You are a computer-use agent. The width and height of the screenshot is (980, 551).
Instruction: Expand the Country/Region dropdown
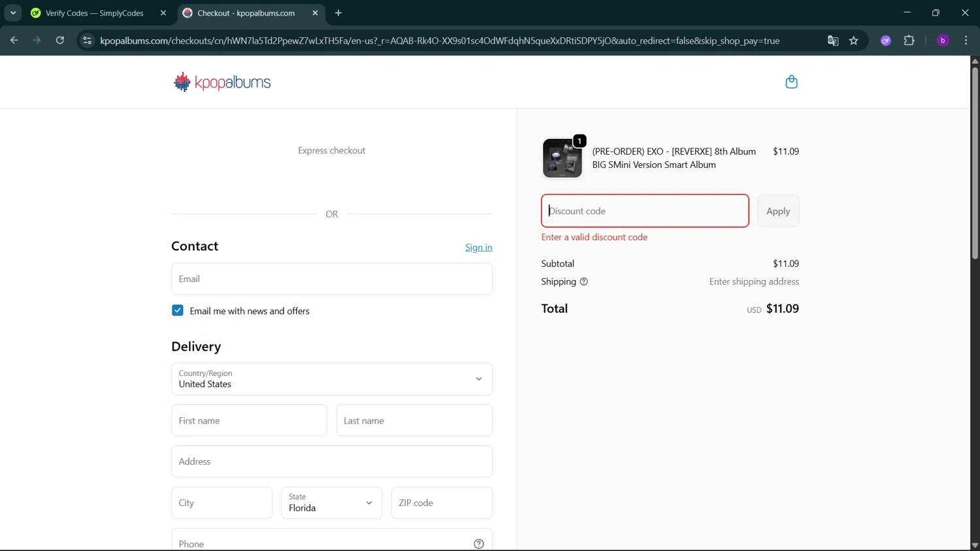tap(332, 379)
